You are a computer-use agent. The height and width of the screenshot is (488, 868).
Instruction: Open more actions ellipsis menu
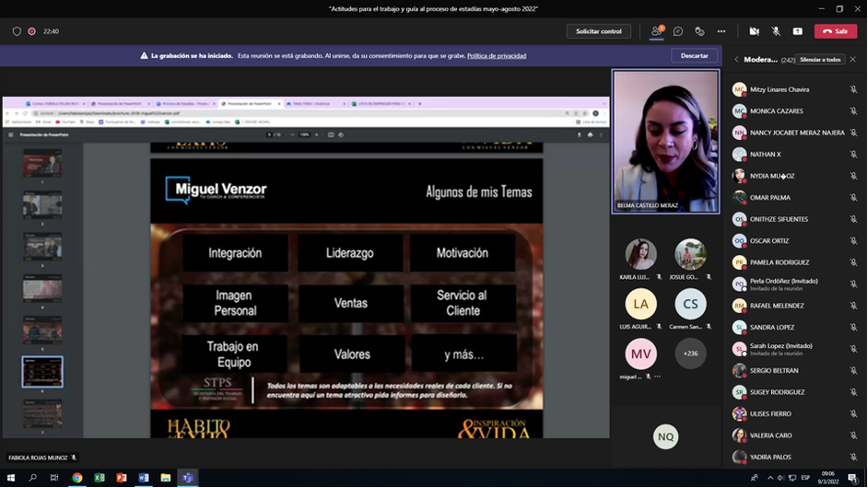pos(721,31)
